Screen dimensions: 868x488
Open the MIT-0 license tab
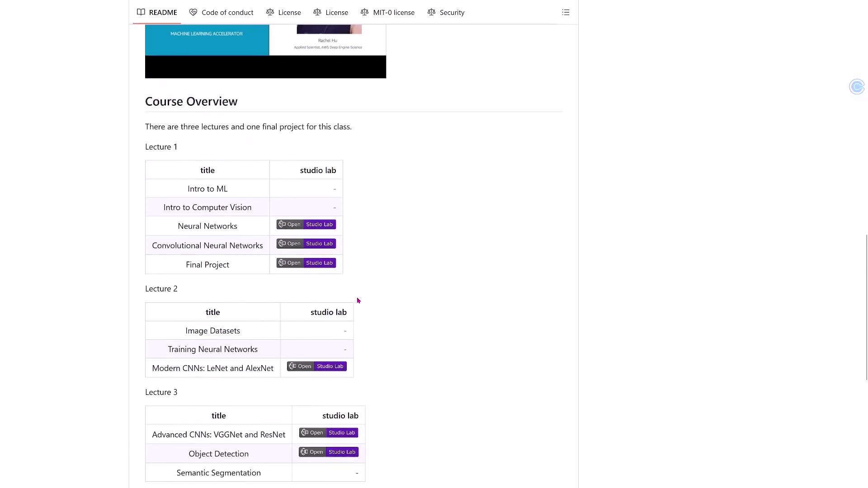coord(387,12)
